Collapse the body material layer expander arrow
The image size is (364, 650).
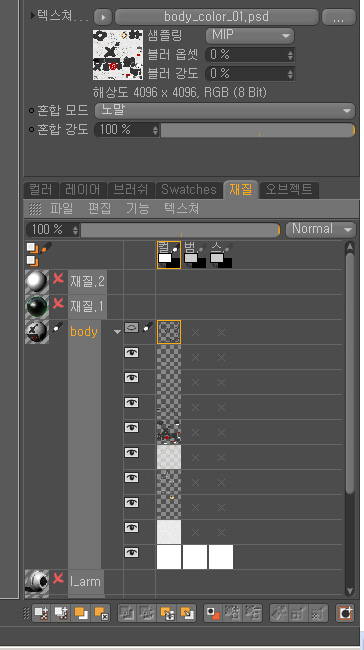click(117, 332)
